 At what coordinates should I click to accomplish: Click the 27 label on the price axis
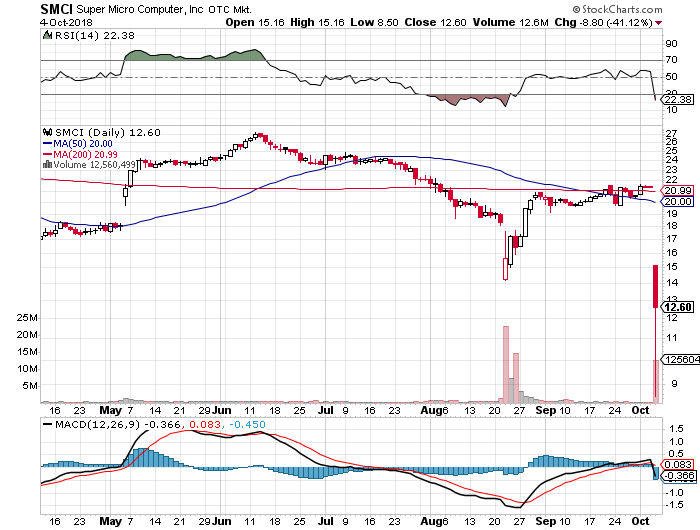coord(671,133)
